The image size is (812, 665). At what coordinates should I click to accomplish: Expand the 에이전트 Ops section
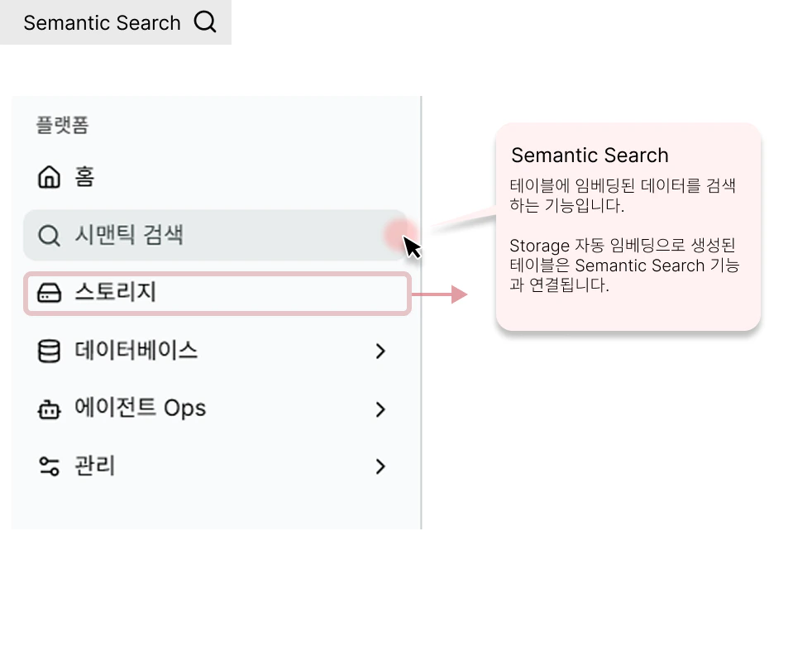click(380, 409)
